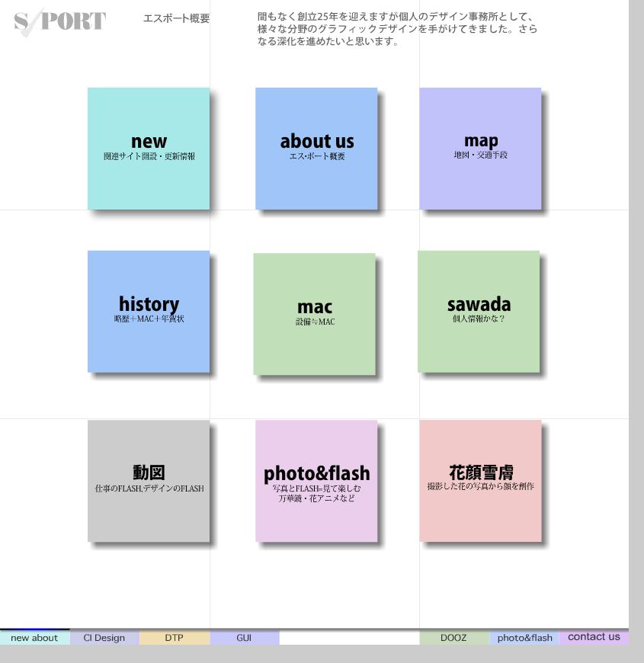Open the "花顔雪膚" flower photo tile
The height and width of the screenshot is (663, 644).
click(x=480, y=480)
